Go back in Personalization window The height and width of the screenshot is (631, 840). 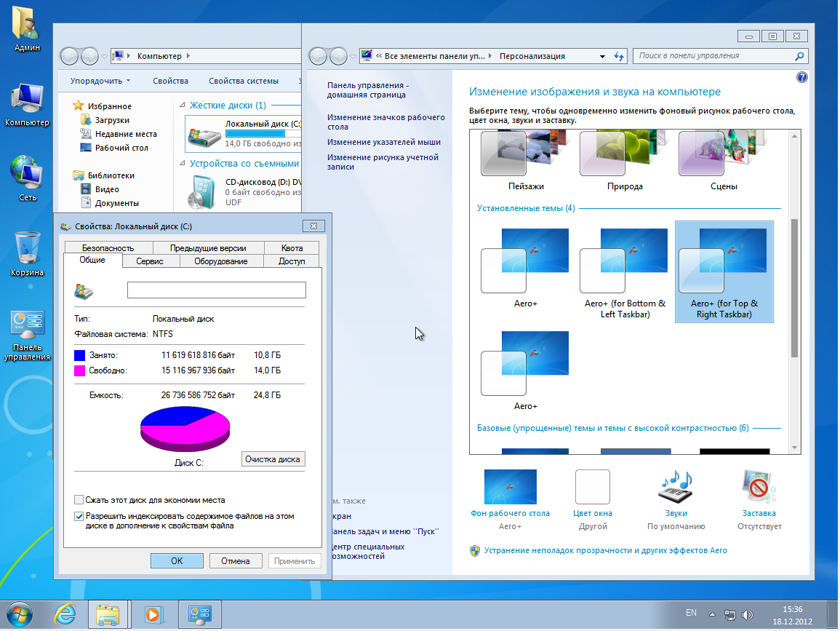(319, 56)
